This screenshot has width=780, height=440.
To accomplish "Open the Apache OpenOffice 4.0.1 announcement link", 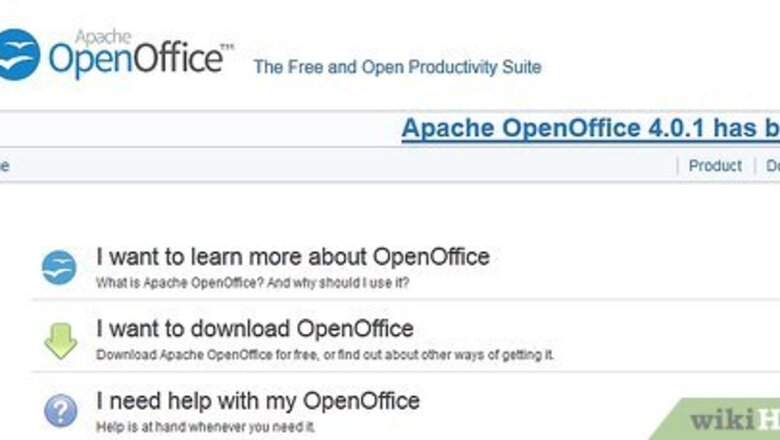I will [x=590, y=128].
